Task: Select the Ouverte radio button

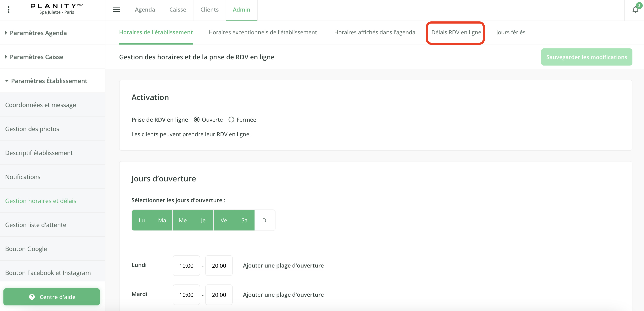Action: click(197, 120)
